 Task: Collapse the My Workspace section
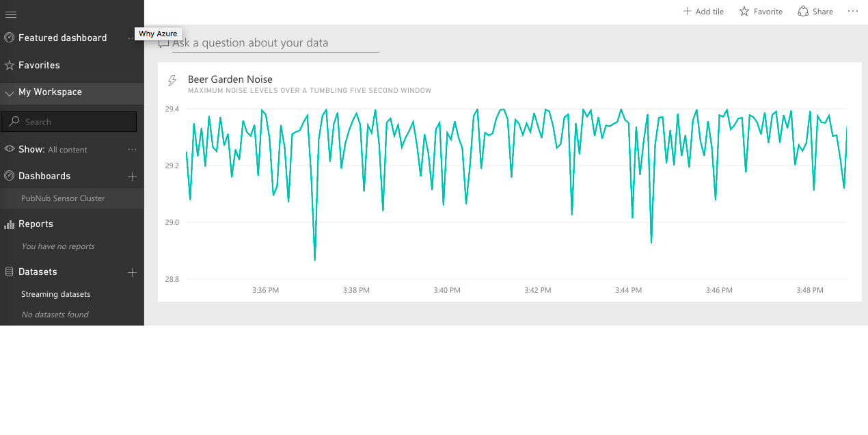pyautogui.click(x=9, y=92)
